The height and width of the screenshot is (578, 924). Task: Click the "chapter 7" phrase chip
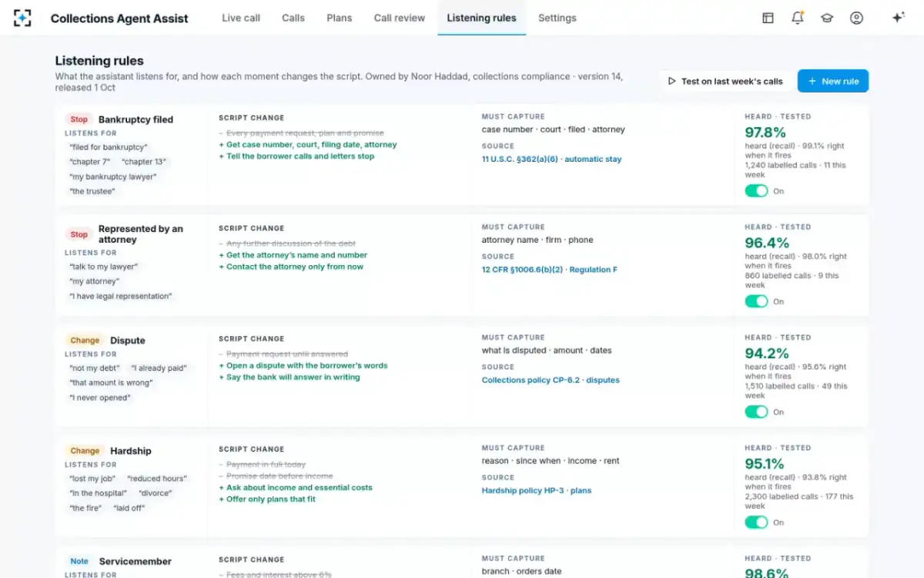[x=90, y=162]
